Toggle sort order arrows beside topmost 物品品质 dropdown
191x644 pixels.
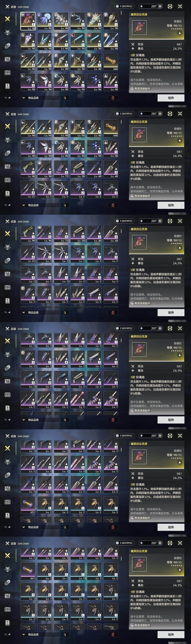(x=65, y=98)
